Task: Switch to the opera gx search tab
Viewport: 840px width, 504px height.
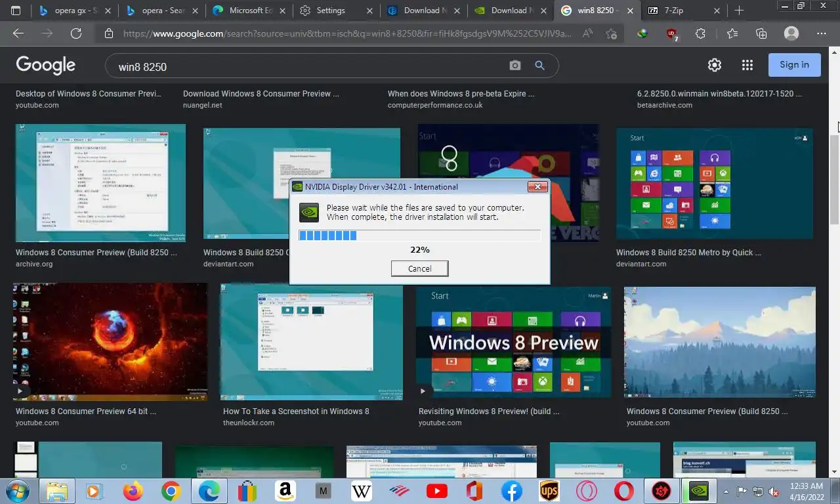Action: click(76, 10)
